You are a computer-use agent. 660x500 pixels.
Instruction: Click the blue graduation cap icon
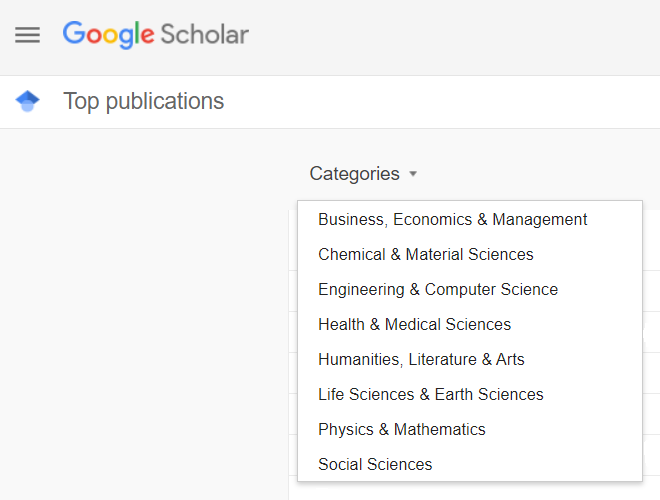point(27,101)
